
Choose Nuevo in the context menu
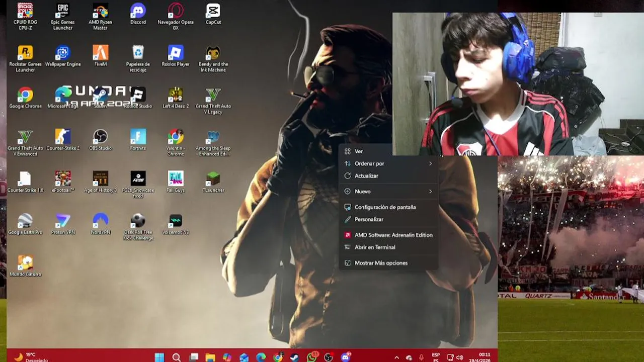pos(388,192)
